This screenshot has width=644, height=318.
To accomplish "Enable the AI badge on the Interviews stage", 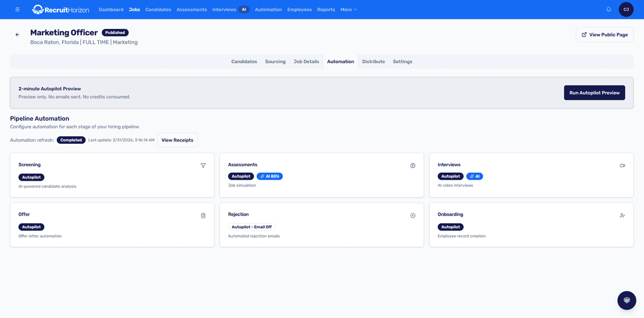I will coord(474,175).
